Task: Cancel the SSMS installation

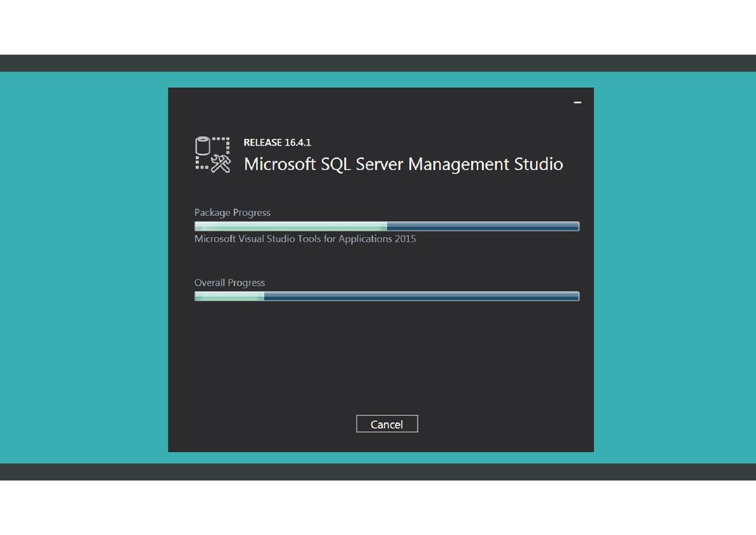Action: pos(387,423)
